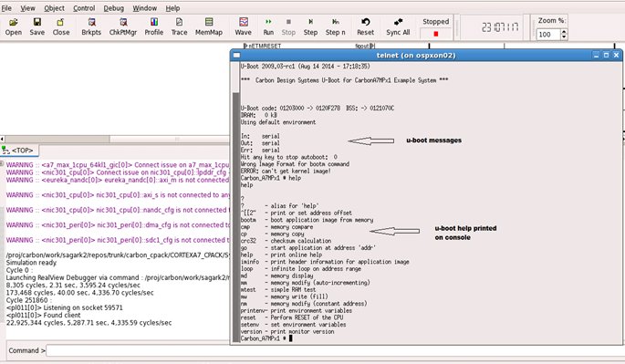This screenshot has height=364, width=625.
Task: Open a file with the Open toolbar icon
Action: tap(13, 27)
